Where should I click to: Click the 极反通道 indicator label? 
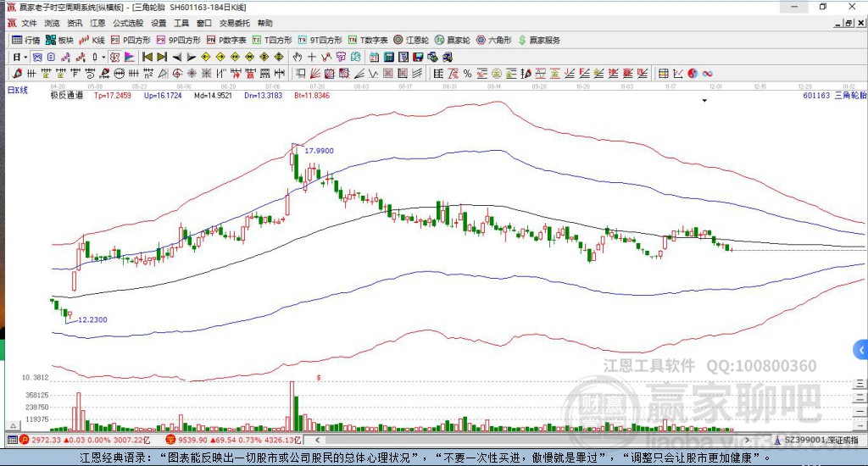tap(67, 95)
